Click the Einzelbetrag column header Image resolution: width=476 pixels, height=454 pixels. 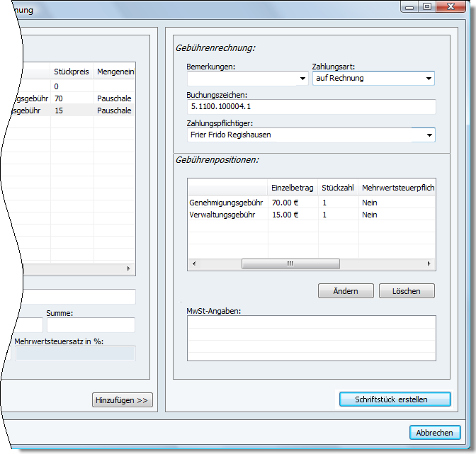coord(293,188)
